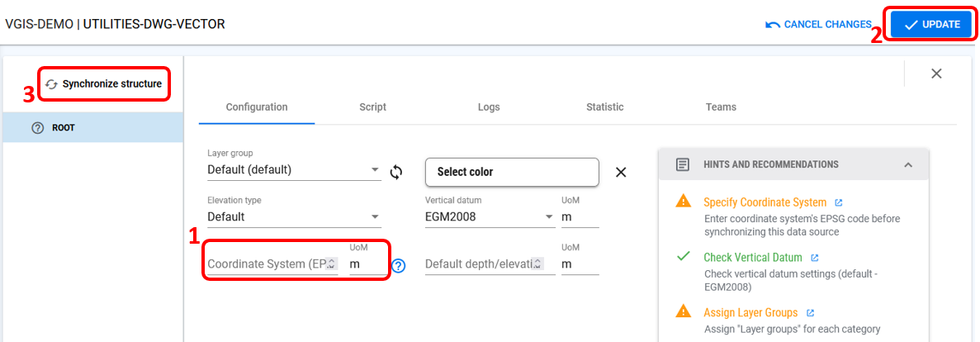Cancel changes via the undo link
The width and height of the screenshot is (980, 342).
pos(818,25)
